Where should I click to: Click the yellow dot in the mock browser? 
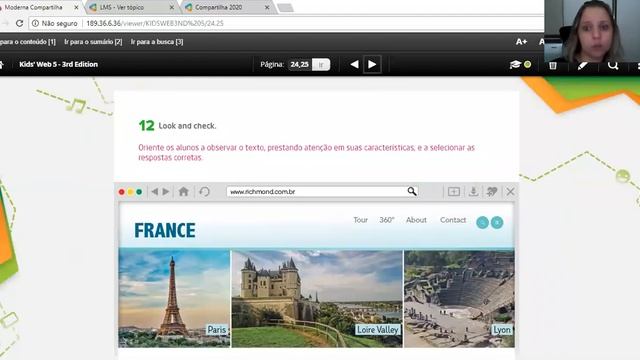tap(130, 192)
